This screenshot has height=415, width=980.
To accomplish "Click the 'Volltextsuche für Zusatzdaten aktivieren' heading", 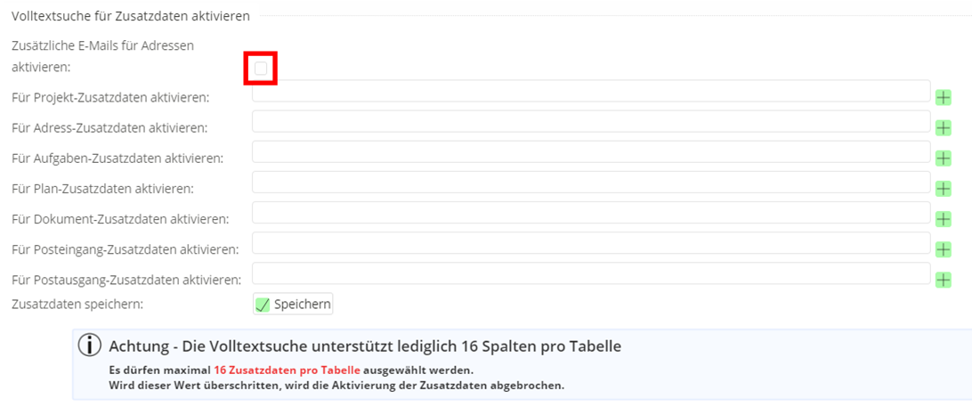I will coord(131,16).
